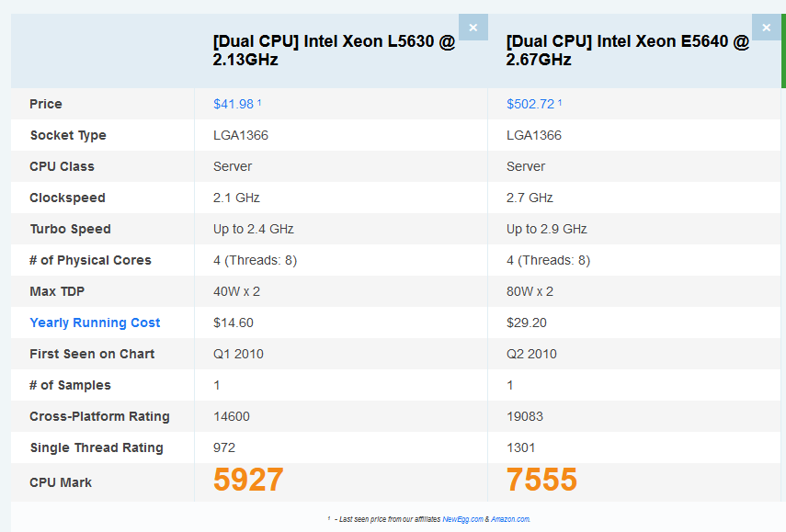Click the Q1 2010 first seen value

[238, 354]
